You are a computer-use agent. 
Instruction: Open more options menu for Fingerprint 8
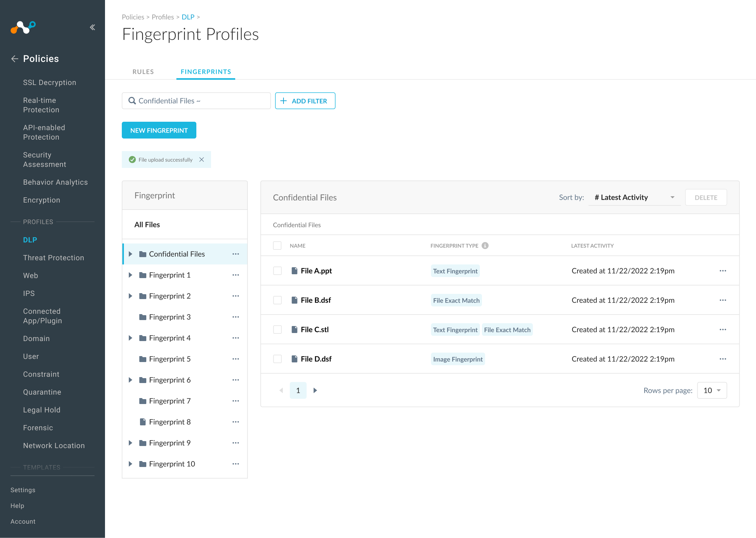(x=236, y=422)
